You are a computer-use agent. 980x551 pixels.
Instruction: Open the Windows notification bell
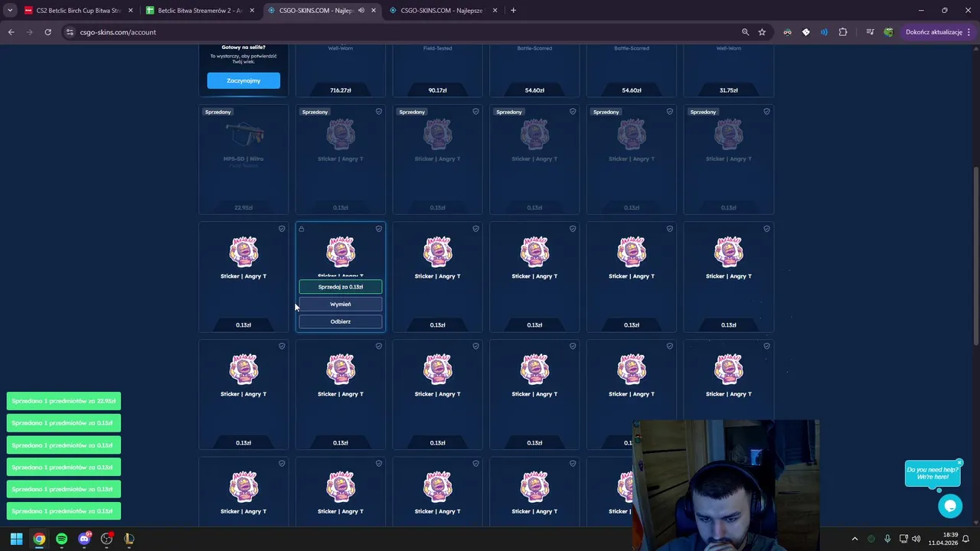966,539
